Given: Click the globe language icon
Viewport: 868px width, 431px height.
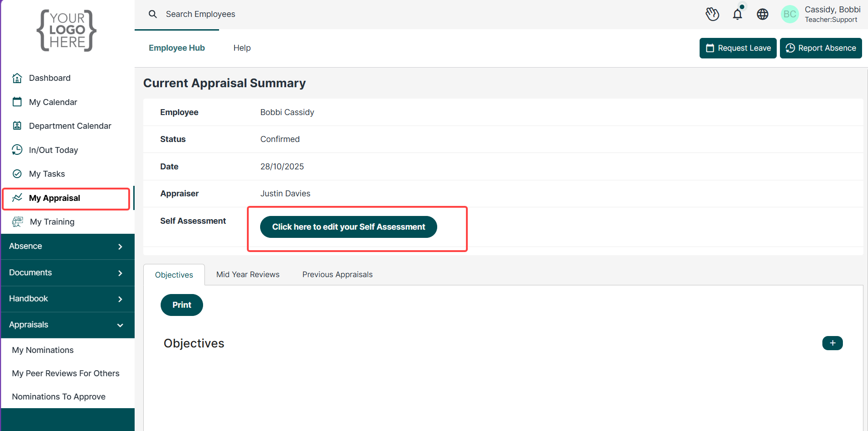Looking at the screenshot, I should 763,14.
